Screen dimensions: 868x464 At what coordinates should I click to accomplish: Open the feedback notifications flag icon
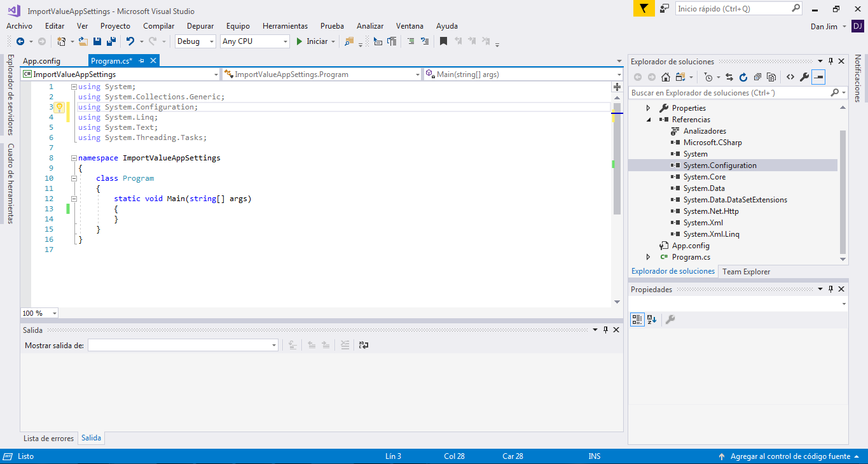pyautogui.click(x=644, y=9)
